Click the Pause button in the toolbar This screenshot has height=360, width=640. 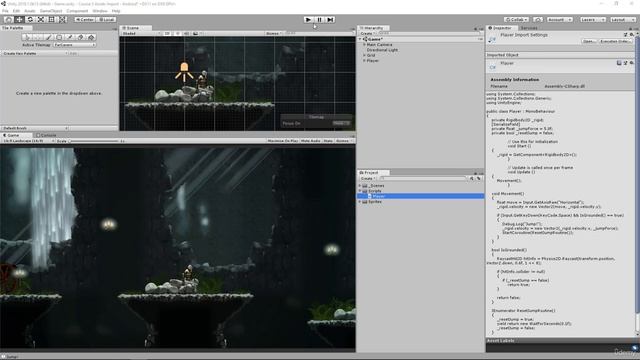pos(320,20)
